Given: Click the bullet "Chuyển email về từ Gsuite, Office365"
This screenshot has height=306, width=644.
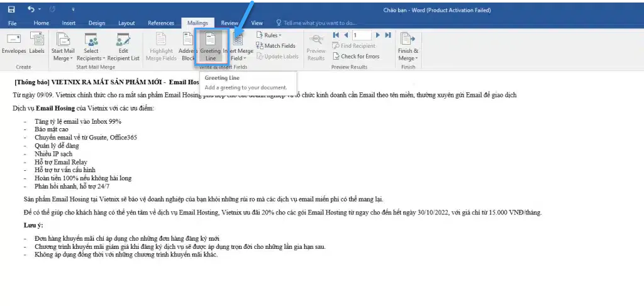Looking at the screenshot, I should click(x=86, y=138).
